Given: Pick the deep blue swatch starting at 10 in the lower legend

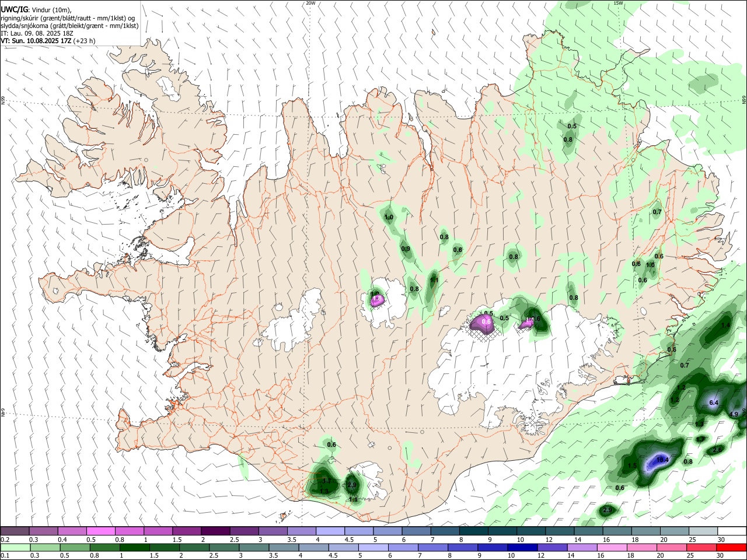Looking at the screenshot, I should 523,547.
